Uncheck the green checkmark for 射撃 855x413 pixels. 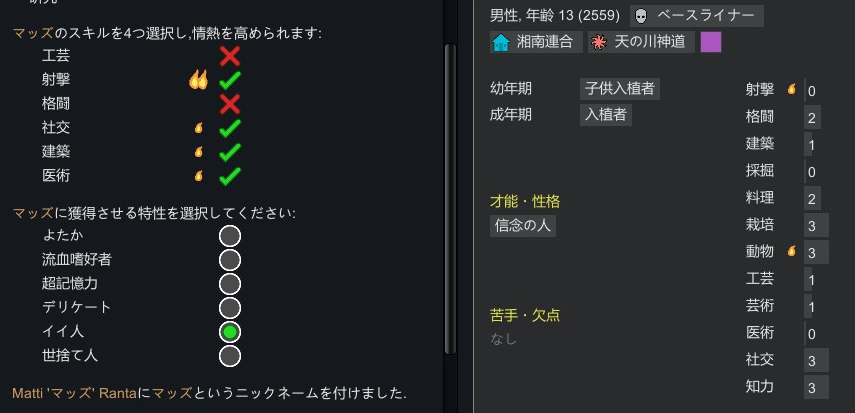pos(230,81)
